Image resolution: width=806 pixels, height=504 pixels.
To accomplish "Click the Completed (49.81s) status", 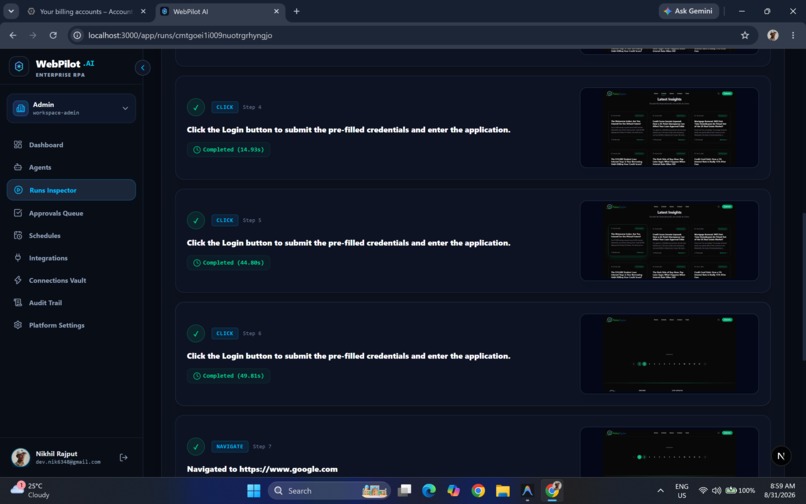I will [228, 376].
